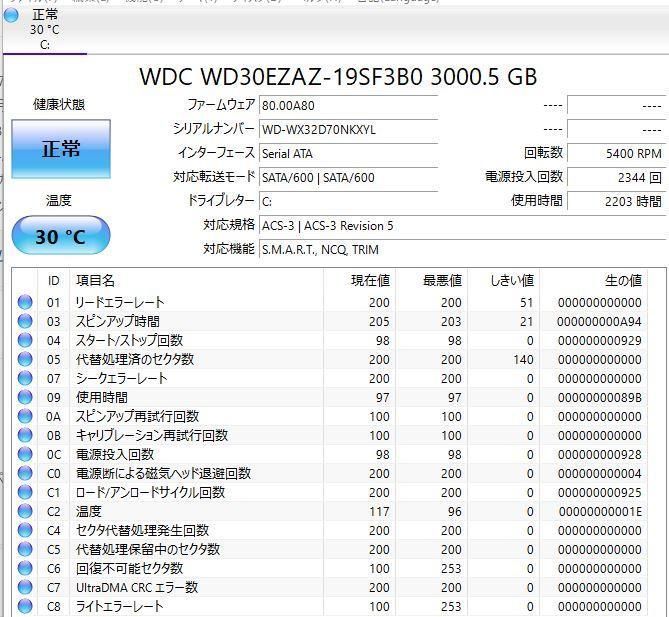
Task: Click raw value 00000000A94
Action: 599,322
